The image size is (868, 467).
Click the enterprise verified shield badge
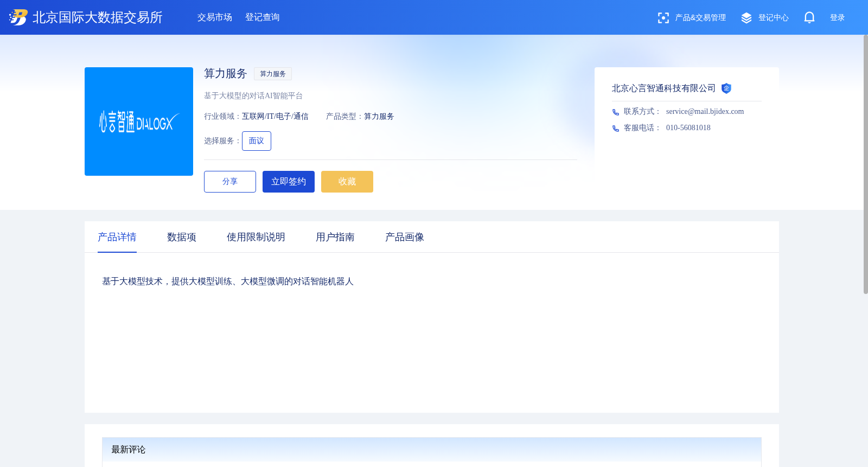point(726,88)
